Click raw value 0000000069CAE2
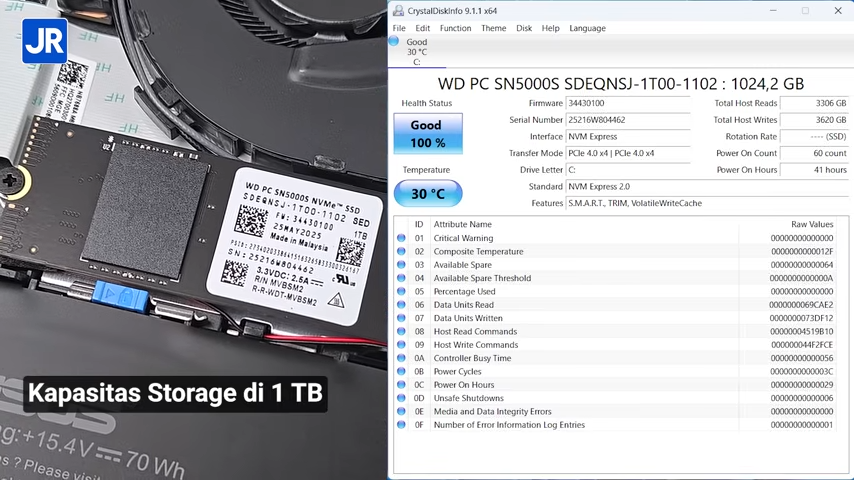This screenshot has height=480, width=854. click(801, 305)
